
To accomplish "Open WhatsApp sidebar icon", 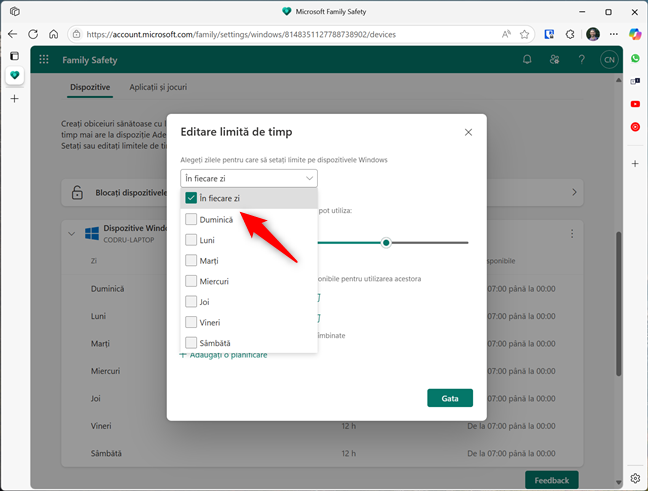I will click(x=635, y=58).
